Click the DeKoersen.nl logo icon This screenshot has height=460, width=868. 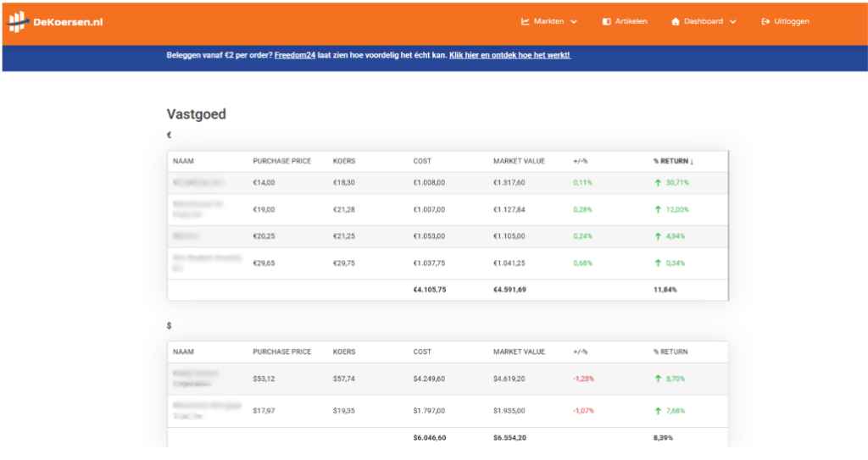tap(18, 22)
